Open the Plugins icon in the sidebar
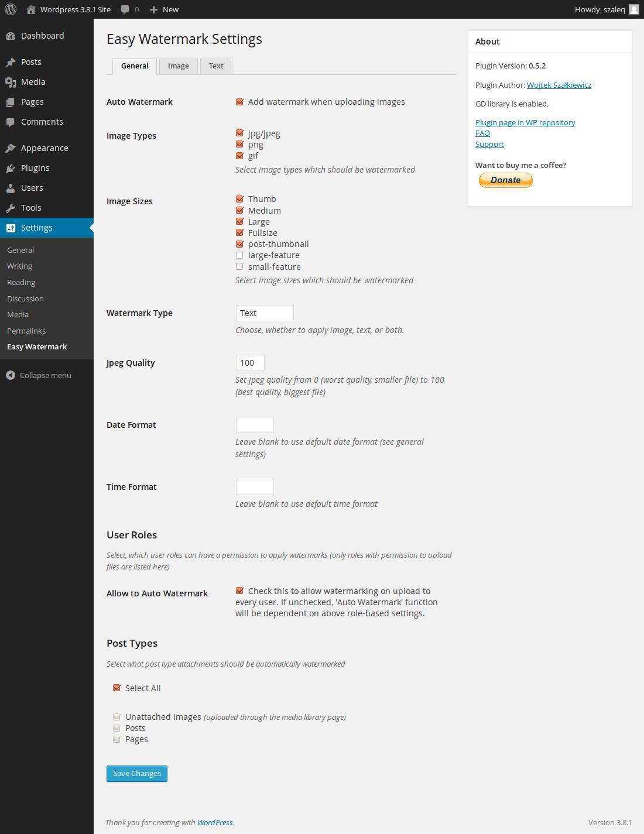The image size is (644, 834). tap(11, 168)
